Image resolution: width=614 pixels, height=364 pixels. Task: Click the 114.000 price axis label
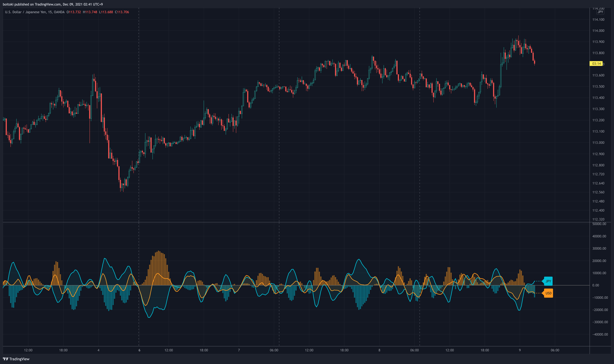(x=598, y=31)
